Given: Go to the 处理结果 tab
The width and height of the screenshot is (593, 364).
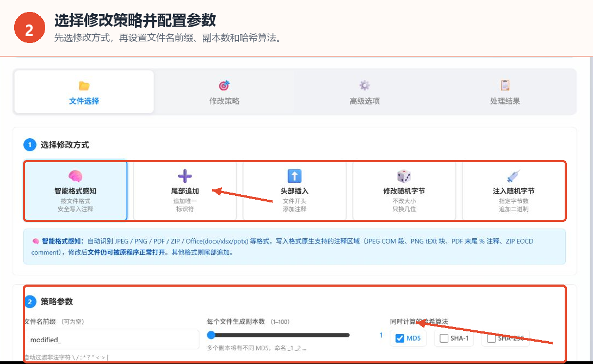Looking at the screenshot, I should coord(505,92).
